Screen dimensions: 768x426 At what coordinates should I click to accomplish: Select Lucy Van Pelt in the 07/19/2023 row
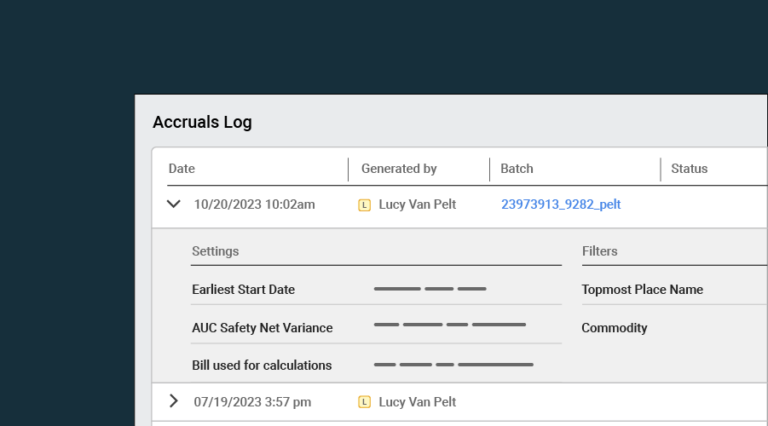click(x=417, y=402)
